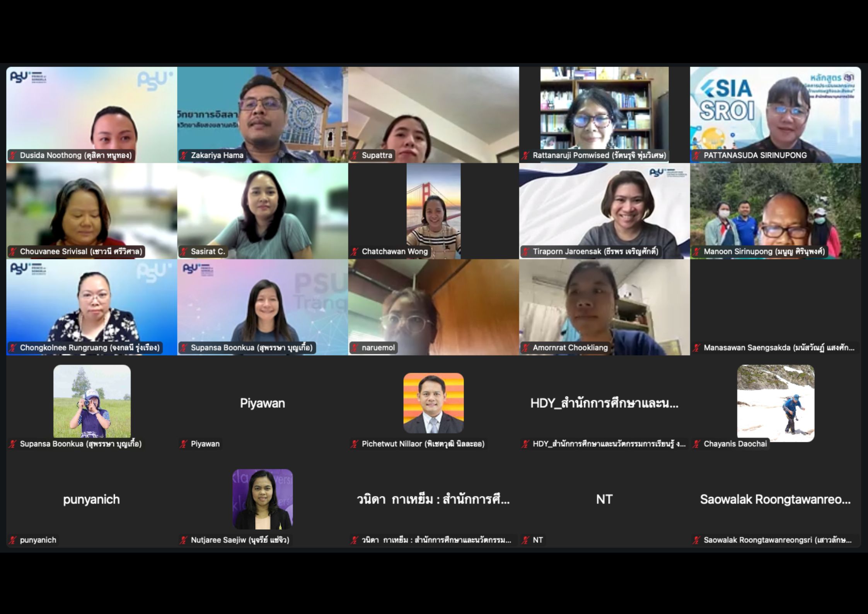Click muted mic icon beside Zakariya Hama

[184, 156]
